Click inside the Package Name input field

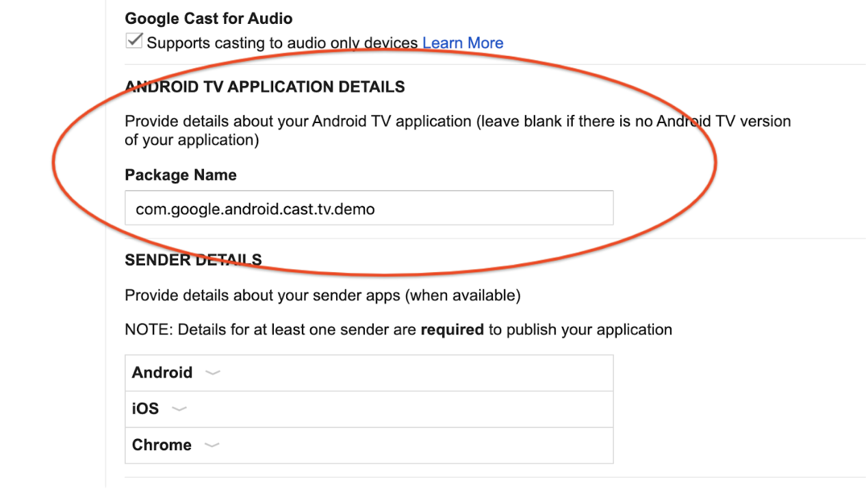tap(368, 208)
